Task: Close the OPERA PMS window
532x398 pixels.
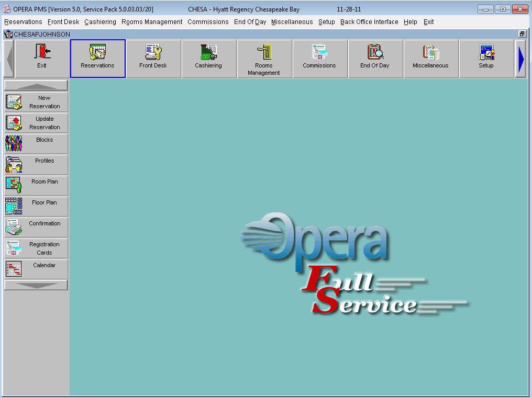Action: click(x=520, y=9)
